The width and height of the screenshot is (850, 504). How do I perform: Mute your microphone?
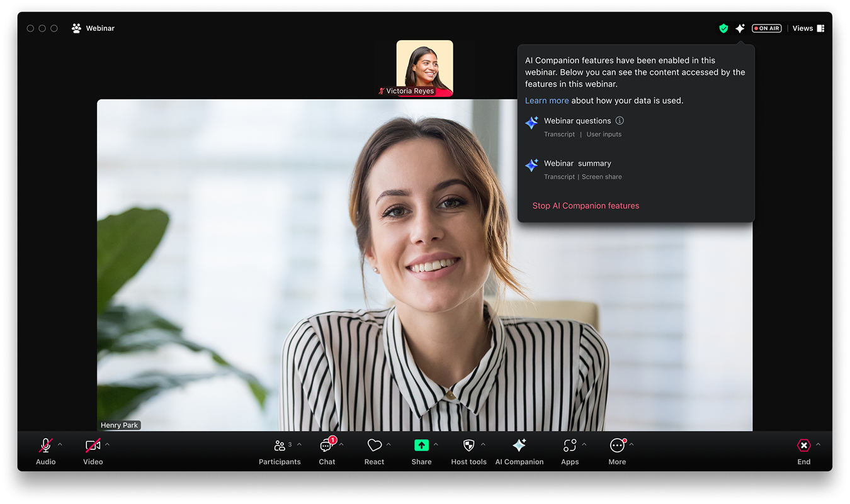click(45, 445)
